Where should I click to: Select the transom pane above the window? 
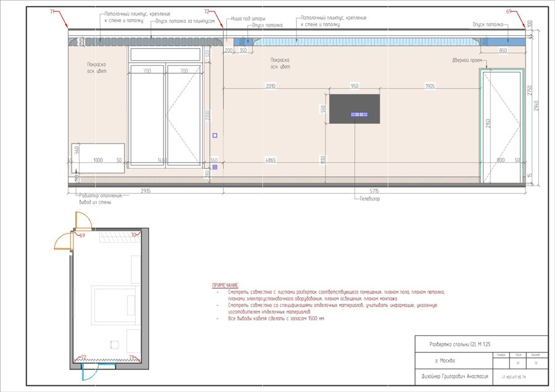click(165, 54)
